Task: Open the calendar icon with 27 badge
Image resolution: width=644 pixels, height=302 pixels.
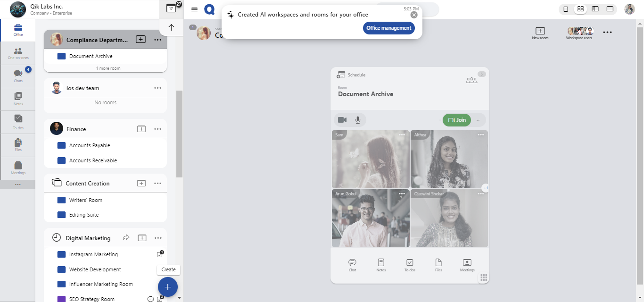Action: (171, 8)
